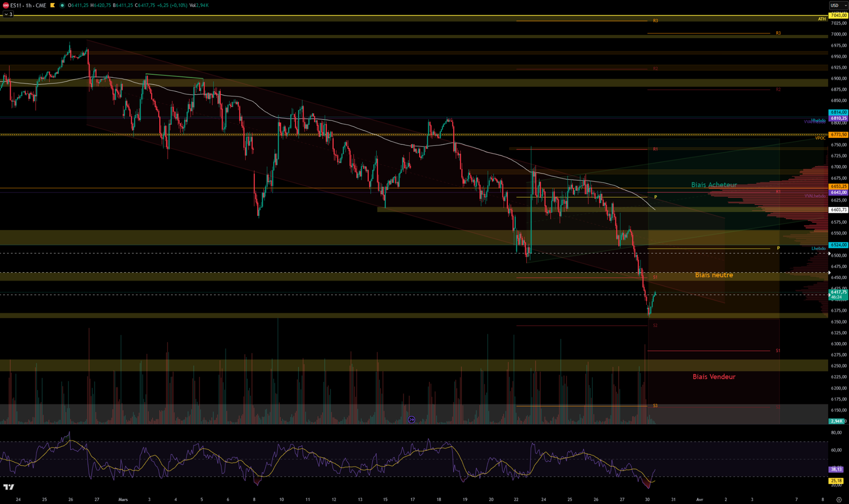Click the green 2,94K volume badge on the price scale
Image resolution: width=849 pixels, height=504 pixels.
[836, 421]
